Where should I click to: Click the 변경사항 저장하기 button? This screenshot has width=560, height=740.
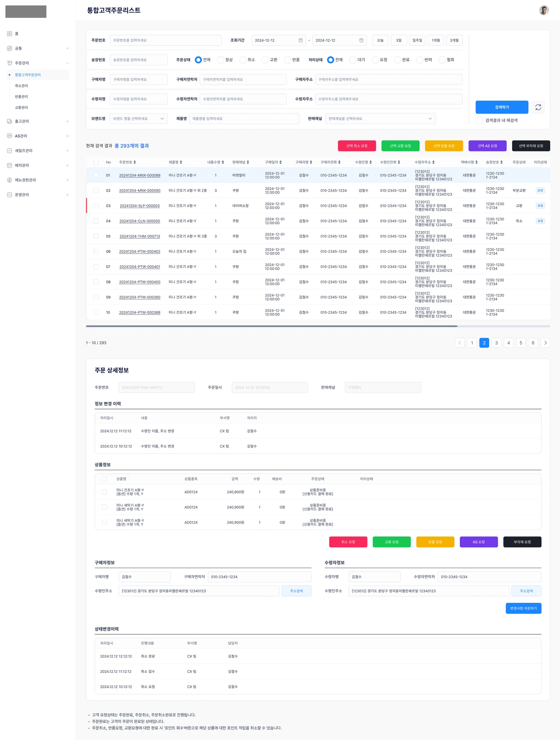(523, 609)
